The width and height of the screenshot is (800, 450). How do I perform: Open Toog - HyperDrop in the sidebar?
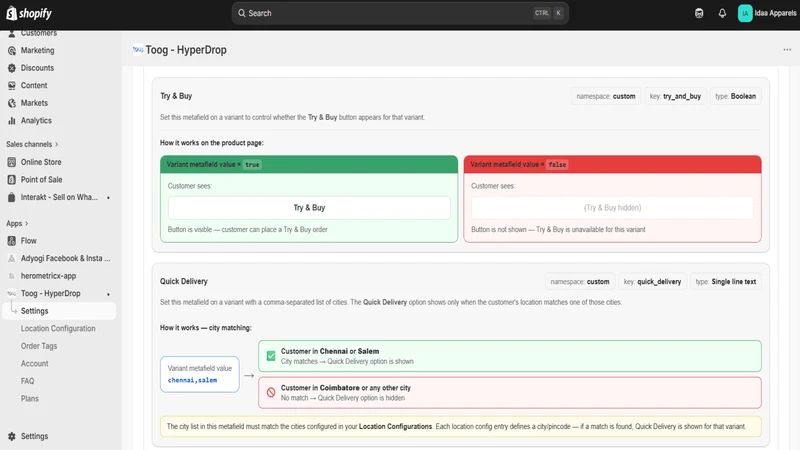point(51,294)
